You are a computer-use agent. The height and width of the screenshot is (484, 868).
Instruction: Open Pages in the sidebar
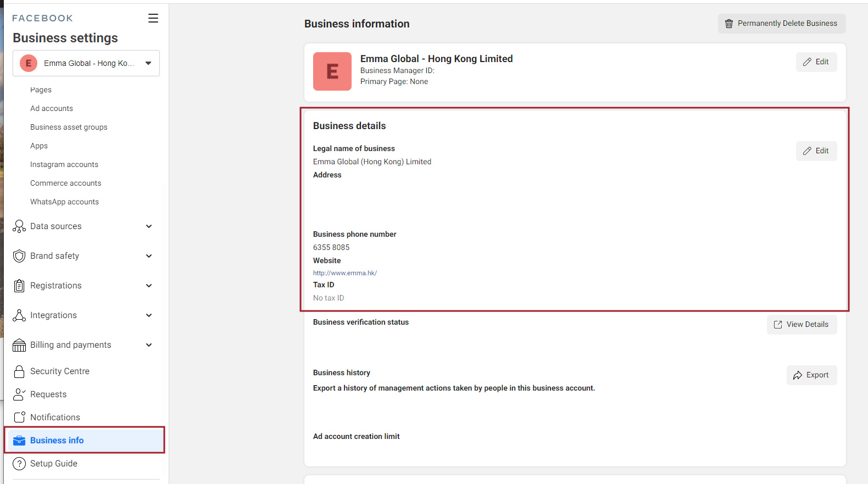pyautogui.click(x=41, y=90)
